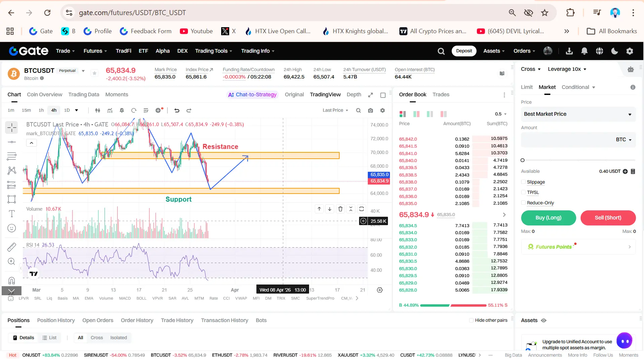Screen dimensions: 644x359
Task: Open chart settings gear
Action: [x=383, y=110]
